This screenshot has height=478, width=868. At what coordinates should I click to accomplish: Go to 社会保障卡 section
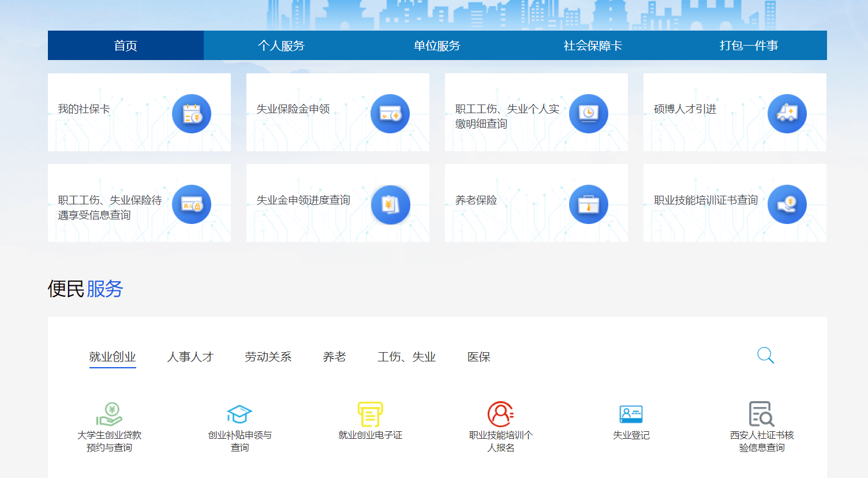click(593, 46)
